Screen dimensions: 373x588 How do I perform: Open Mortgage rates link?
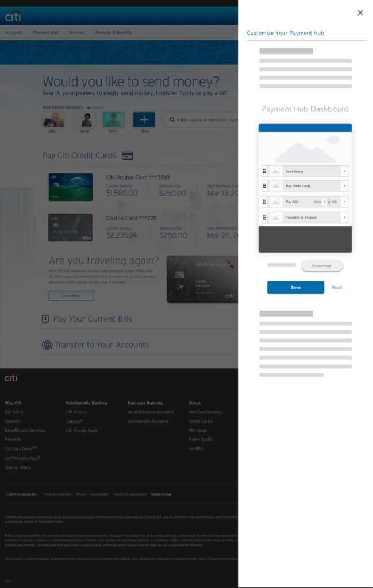[198, 430]
